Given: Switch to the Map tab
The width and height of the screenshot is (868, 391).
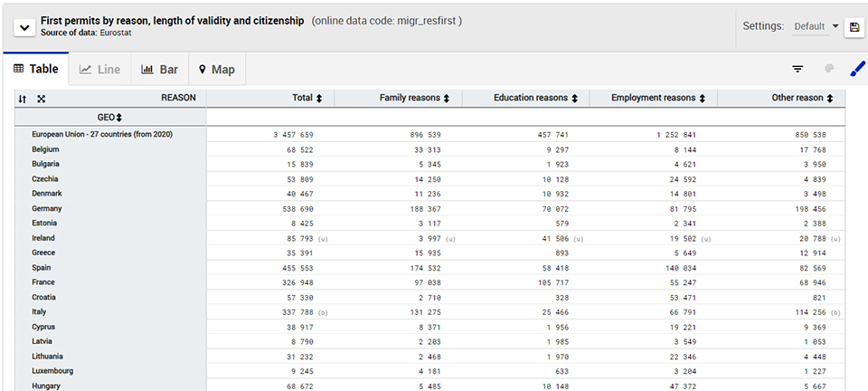Looking at the screenshot, I should [x=216, y=70].
